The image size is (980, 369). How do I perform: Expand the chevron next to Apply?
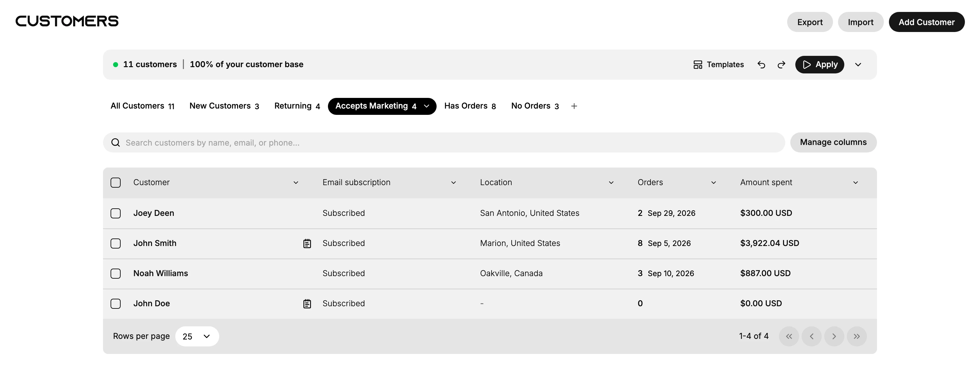coord(858,65)
